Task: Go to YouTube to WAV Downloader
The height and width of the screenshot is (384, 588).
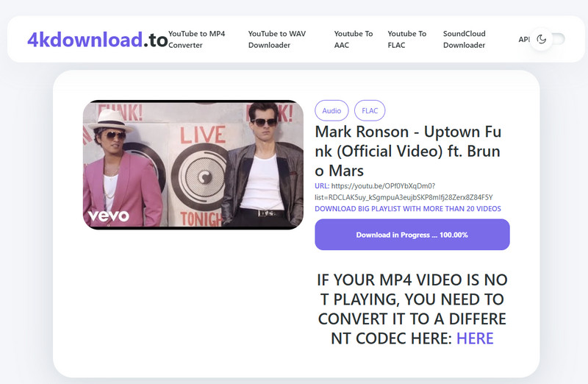Action: (x=277, y=40)
